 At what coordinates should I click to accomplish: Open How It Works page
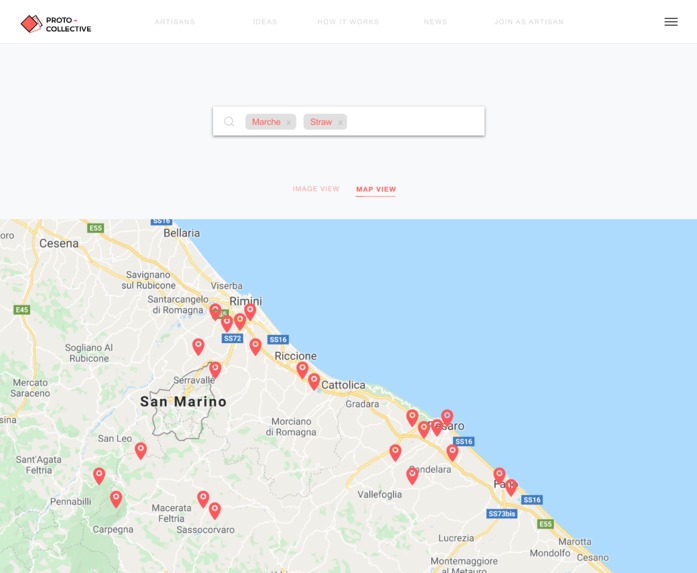point(348,22)
